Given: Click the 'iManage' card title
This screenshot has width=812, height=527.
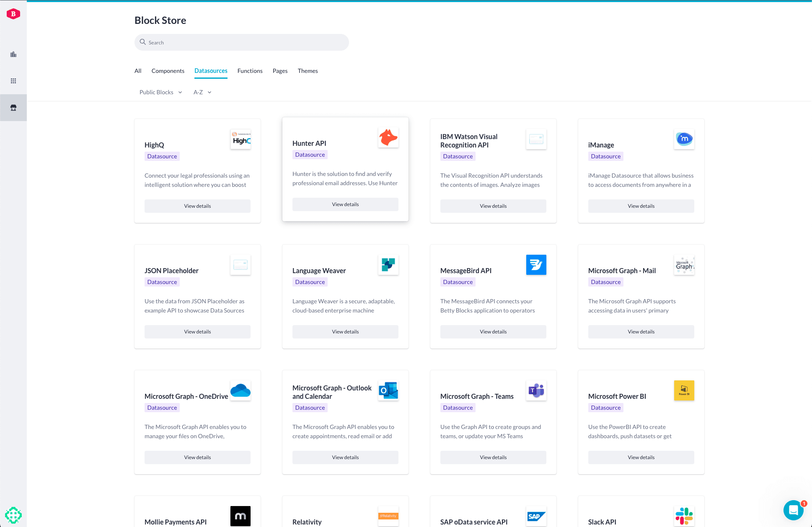Looking at the screenshot, I should [601, 145].
